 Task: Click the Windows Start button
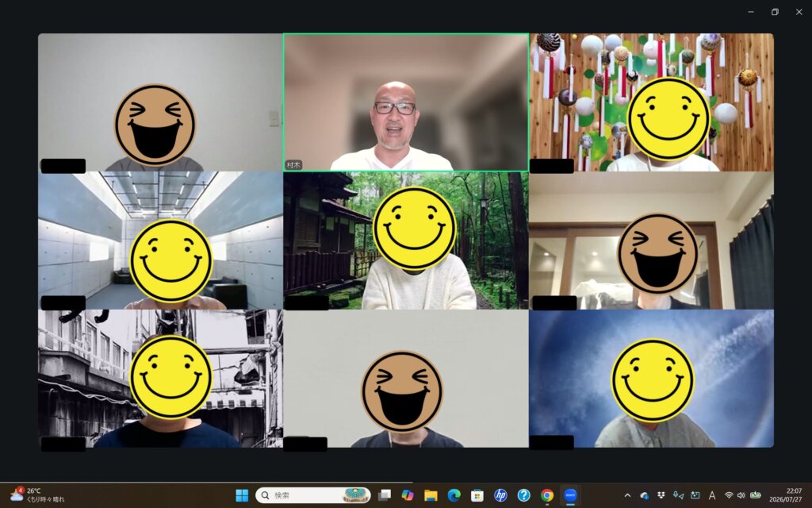coord(242,495)
